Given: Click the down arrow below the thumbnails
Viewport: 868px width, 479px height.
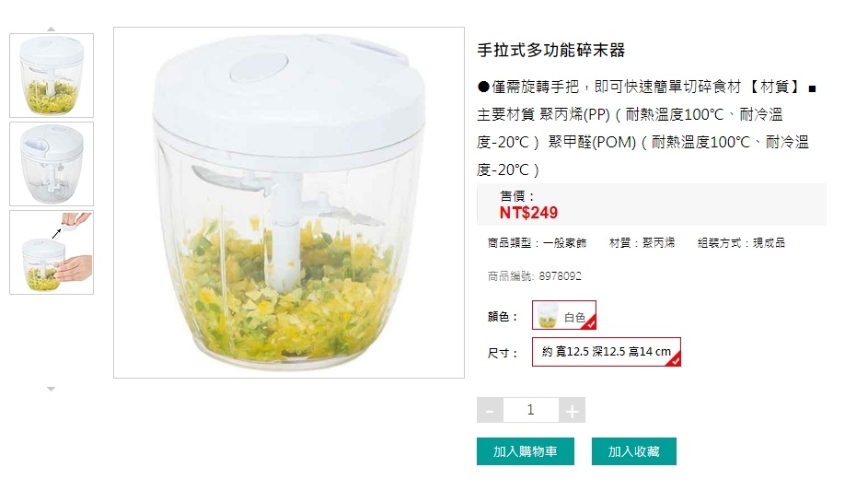Looking at the screenshot, I should pyautogui.click(x=51, y=390).
